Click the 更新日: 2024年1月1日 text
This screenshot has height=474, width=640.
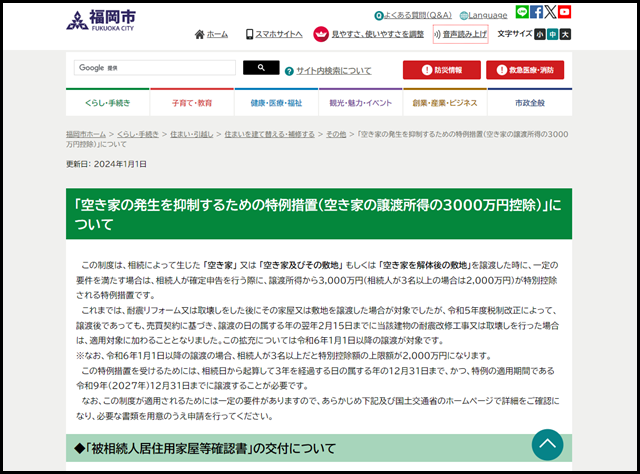tap(106, 164)
